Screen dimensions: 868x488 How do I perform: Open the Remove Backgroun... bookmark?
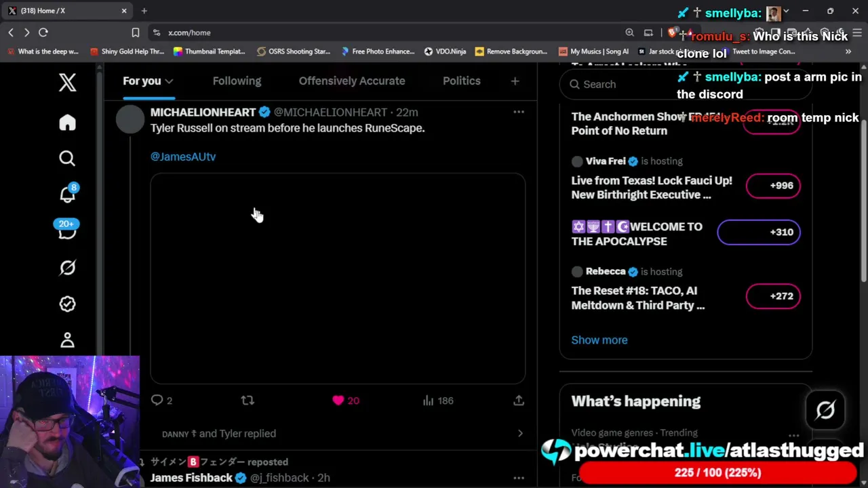click(511, 52)
